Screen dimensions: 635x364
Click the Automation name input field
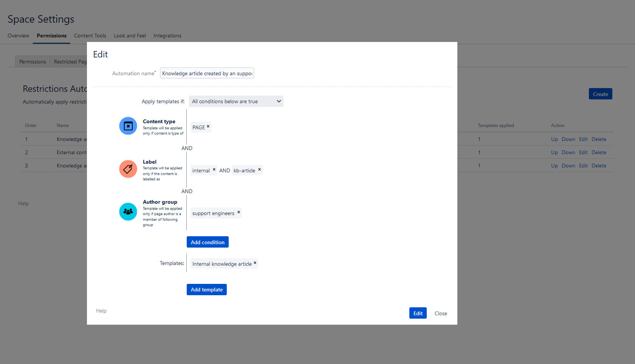point(207,73)
